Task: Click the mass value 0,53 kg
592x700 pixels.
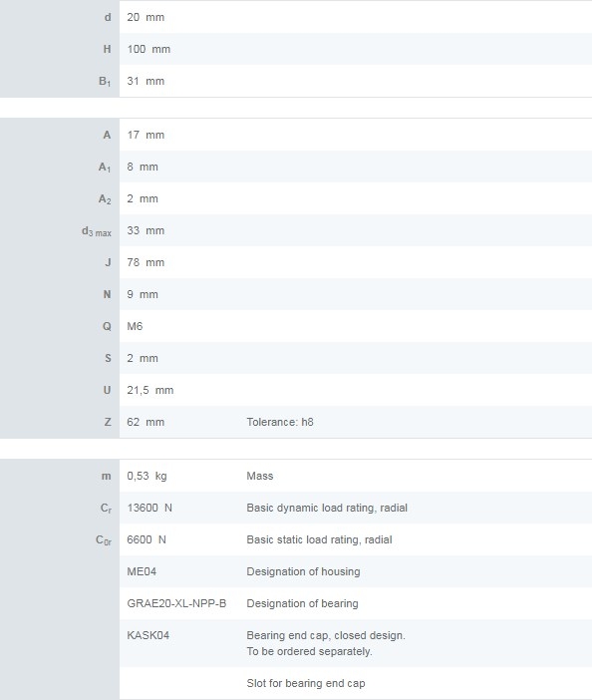Action: click(x=147, y=476)
